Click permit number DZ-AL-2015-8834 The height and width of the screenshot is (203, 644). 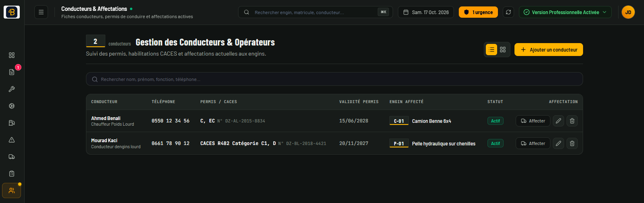click(245, 121)
